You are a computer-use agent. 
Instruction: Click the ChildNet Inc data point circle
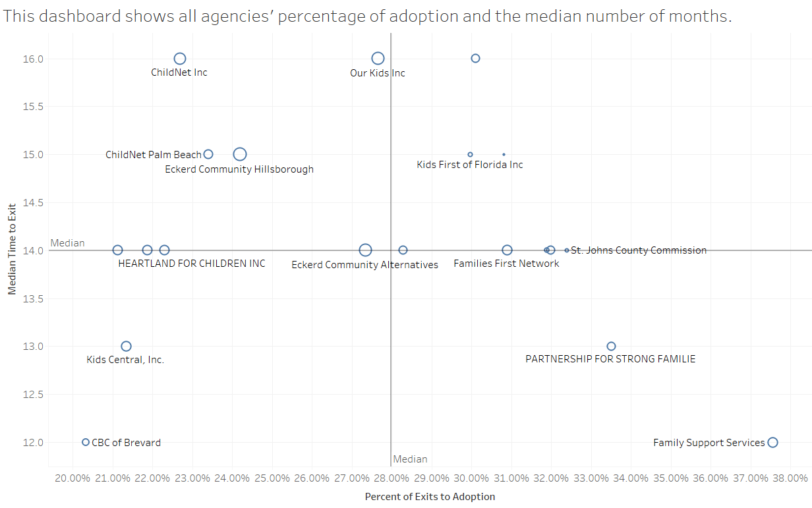coord(180,59)
